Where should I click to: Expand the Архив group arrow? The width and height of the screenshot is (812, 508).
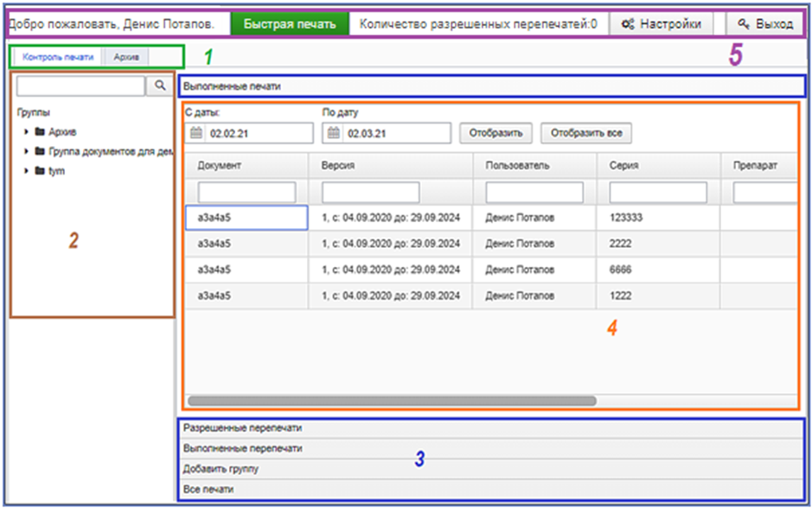pyautogui.click(x=26, y=132)
